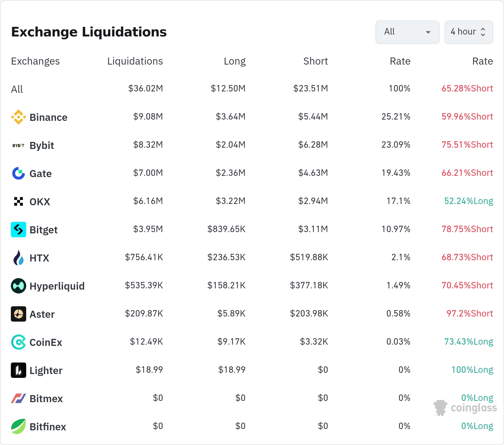504x445 pixels.
Task: Click the Bybit logo icon
Action: pos(19,145)
